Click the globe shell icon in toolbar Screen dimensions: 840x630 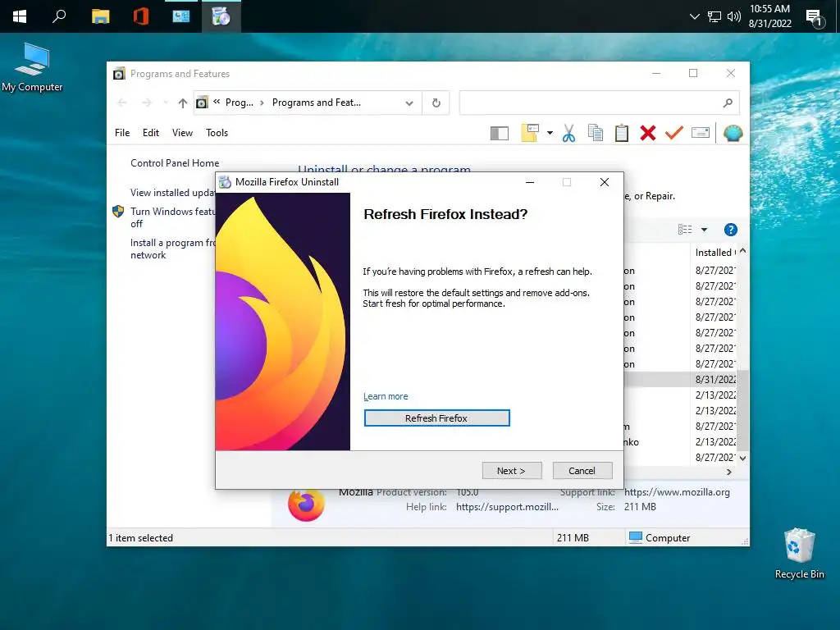[x=733, y=133]
